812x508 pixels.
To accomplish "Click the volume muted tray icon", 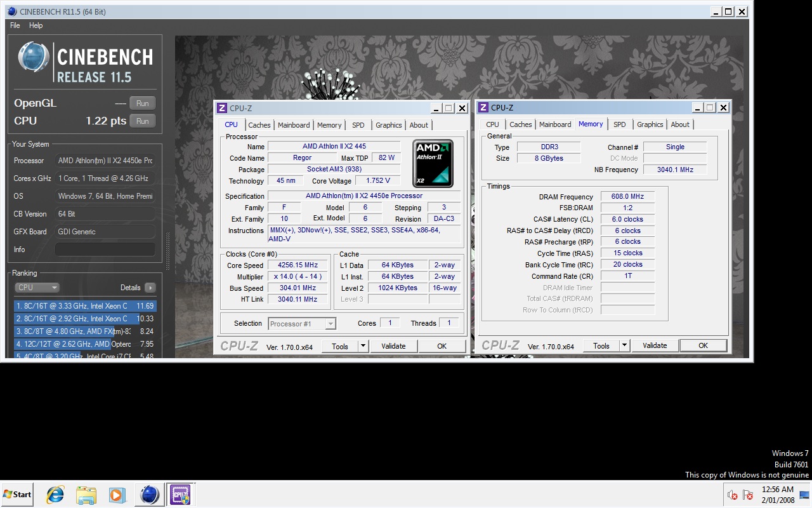I will [733, 495].
